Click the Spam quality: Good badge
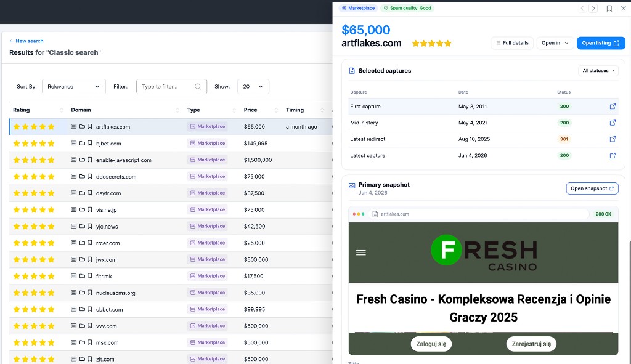This screenshot has height=364, width=631. pos(407,8)
